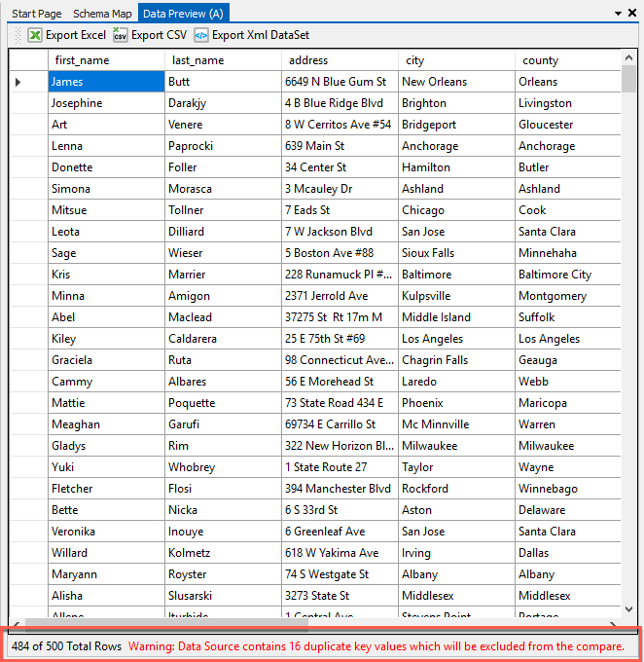Select the Gladys first name cell
Viewport: 644px width, 662px height.
pyautogui.click(x=106, y=446)
